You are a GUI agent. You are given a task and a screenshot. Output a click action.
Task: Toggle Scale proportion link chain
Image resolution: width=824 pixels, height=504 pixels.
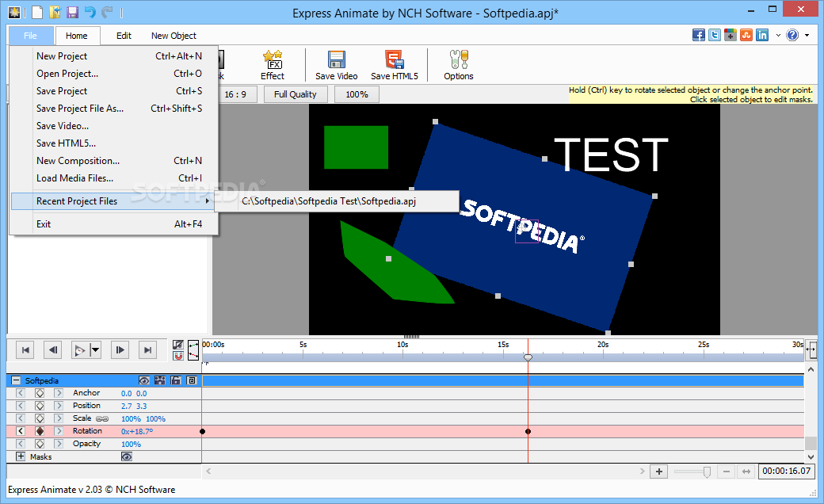pyautogui.click(x=102, y=419)
